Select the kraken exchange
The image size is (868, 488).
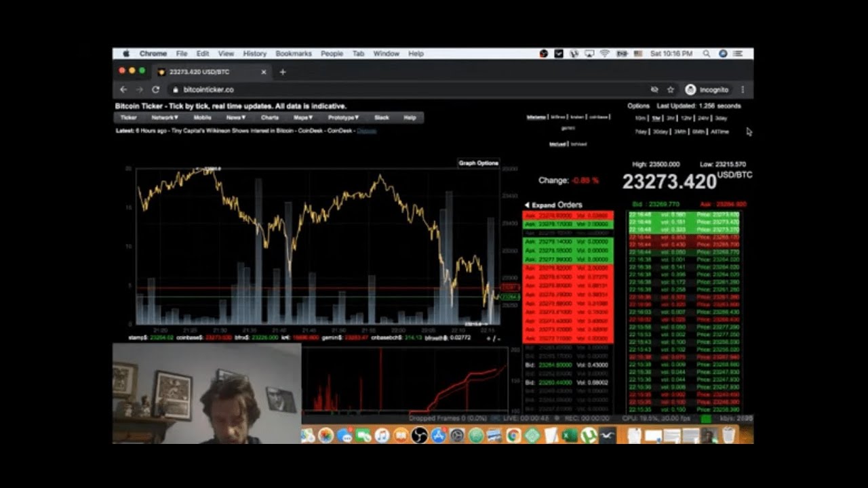(577, 117)
